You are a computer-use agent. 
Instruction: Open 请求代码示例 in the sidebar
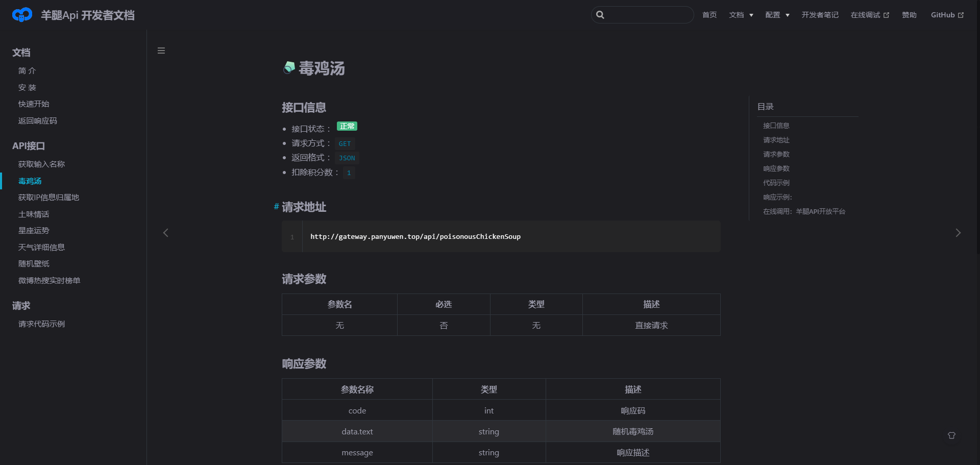point(41,324)
